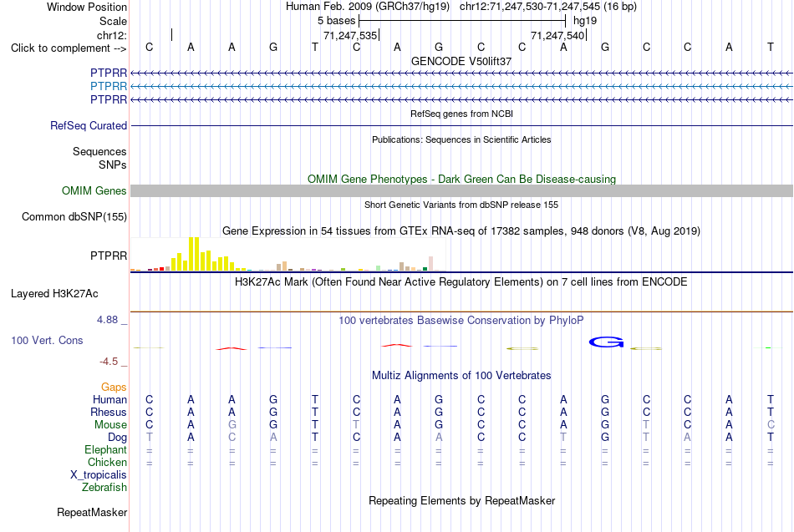The image size is (794, 532).
Task: Click the 71,247,540 position label
Action: coord(557,35)
